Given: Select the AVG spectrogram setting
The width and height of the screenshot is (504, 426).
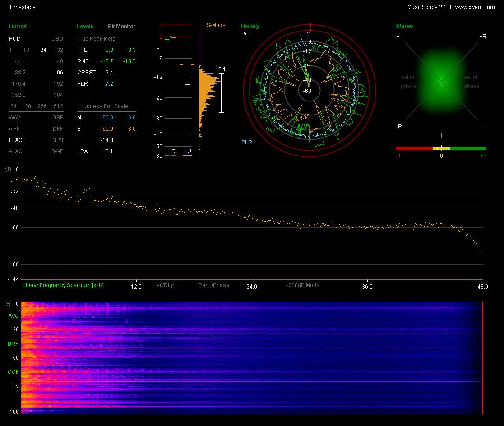Looking at the screenshot, I should [13, 316].
